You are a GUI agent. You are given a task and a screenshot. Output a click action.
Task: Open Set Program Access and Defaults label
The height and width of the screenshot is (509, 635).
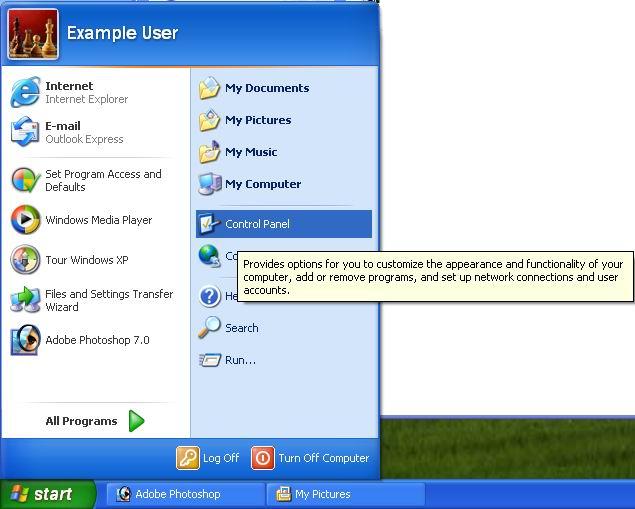click(103, 180)
